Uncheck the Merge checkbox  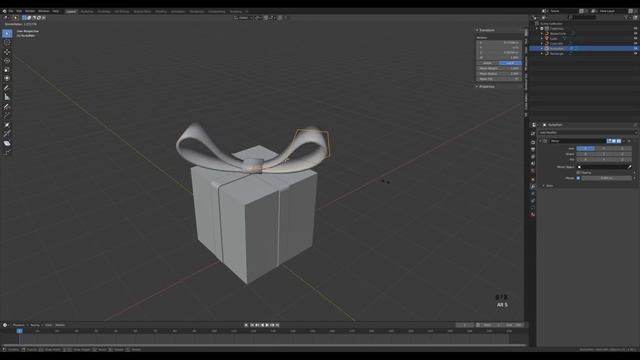click(578, 178)
